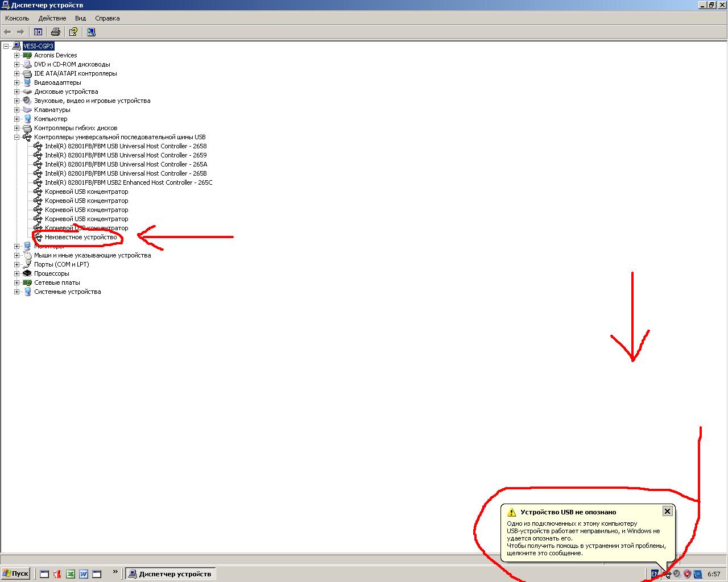The width and height of the screenshot is (728, 582).
Task: Expand the Контроллеры гибких дисков node
Action: tap(17, 128)
